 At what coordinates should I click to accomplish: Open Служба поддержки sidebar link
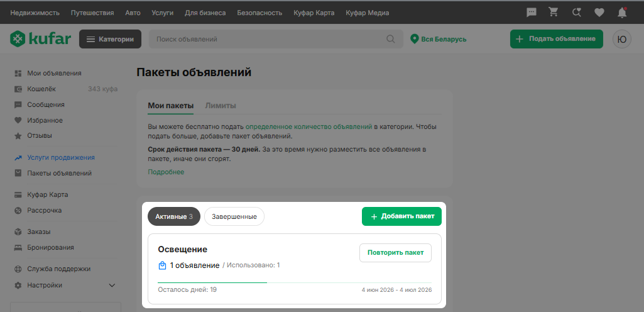pyautogui.click(x=58, y=269)
